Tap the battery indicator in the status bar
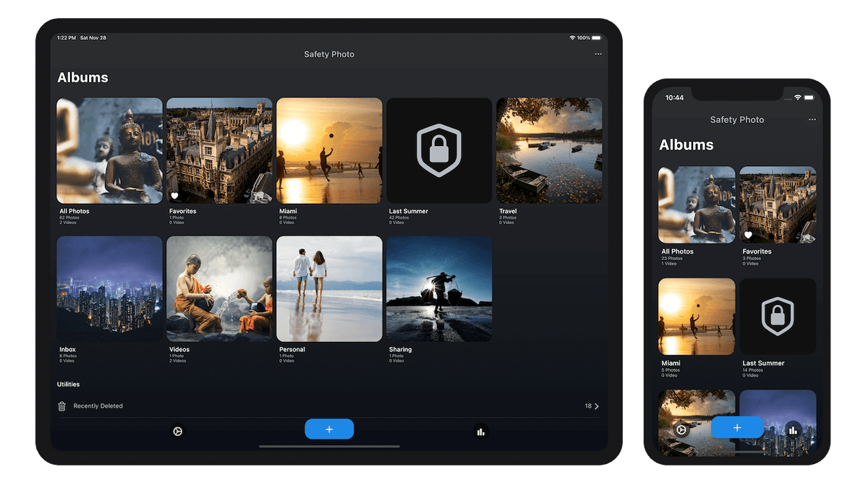This screenshot has width=868, height=477. (595, 37)
